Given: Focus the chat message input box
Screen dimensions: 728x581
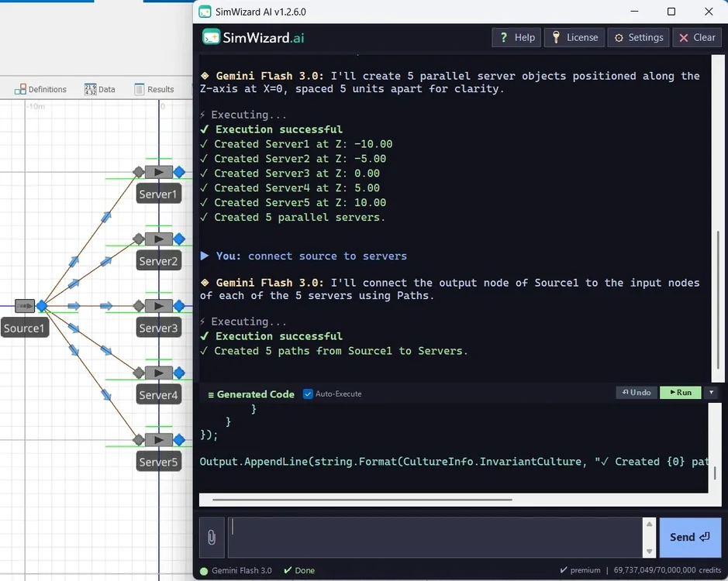Looking at the screenshot, I should pos(436,538).
